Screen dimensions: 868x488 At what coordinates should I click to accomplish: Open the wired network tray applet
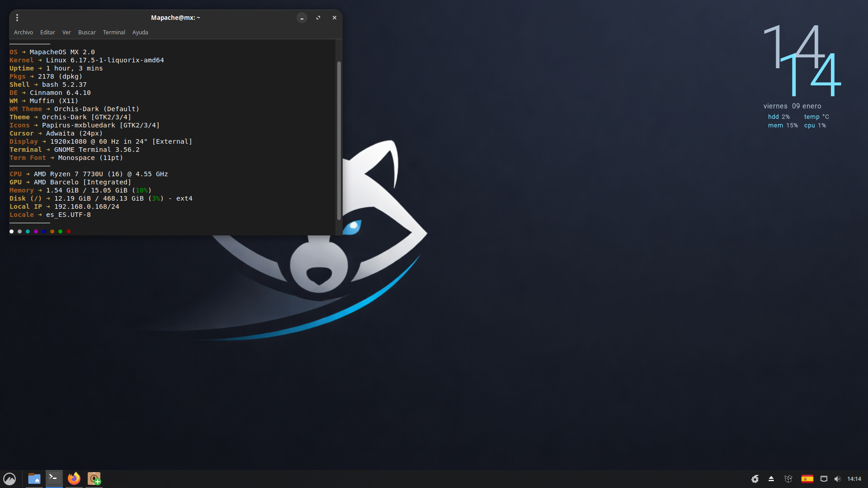824,479
